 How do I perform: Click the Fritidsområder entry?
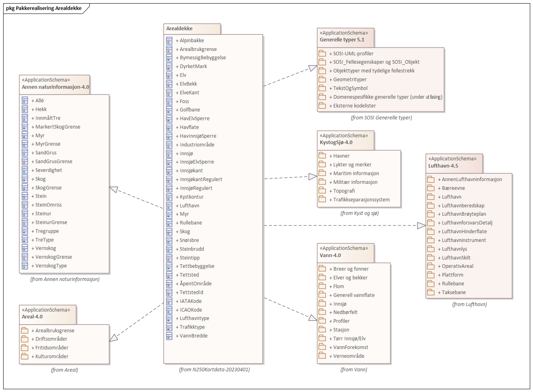(x=50, y=348)
